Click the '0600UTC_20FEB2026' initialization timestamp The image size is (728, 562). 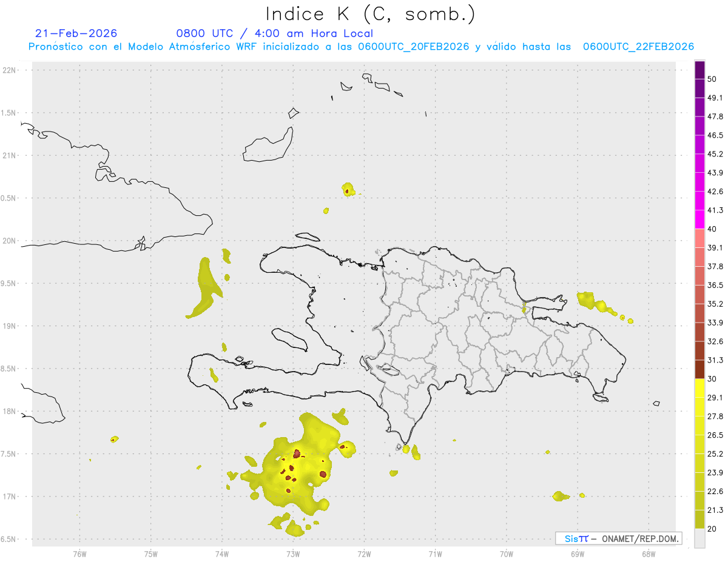coord(414,47)
